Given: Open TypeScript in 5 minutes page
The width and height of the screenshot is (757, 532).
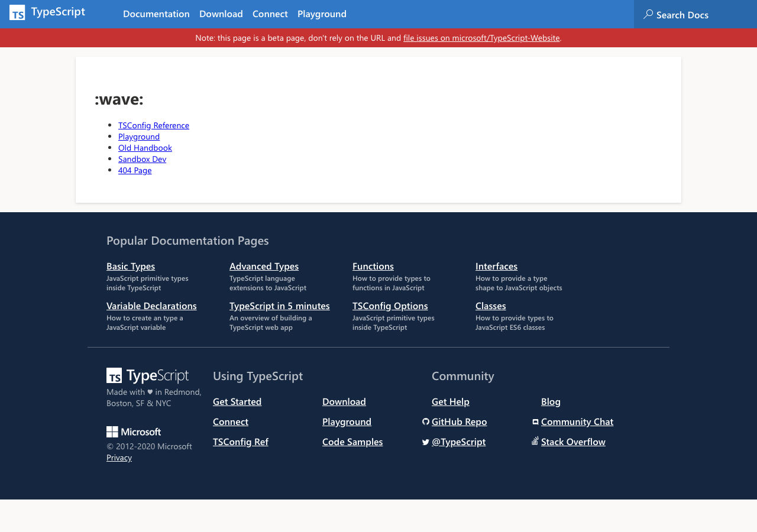Looking at the screenshot, I should coord(280,306).
